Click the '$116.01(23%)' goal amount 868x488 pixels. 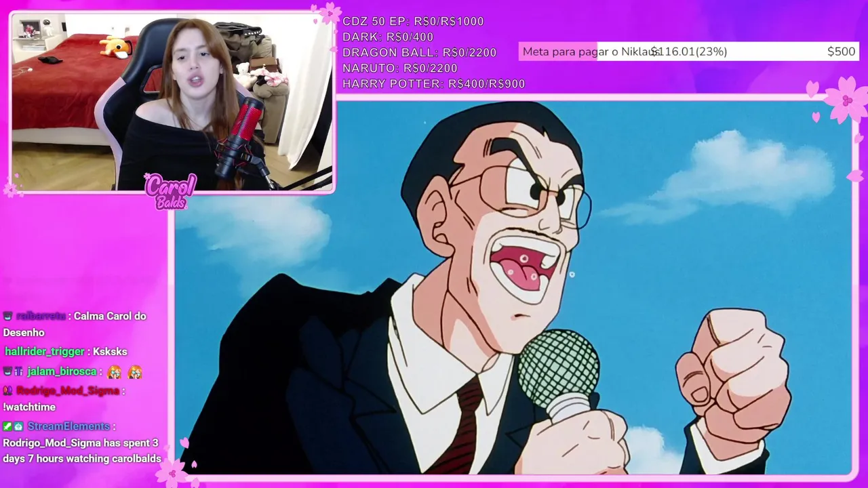[689, 52]
